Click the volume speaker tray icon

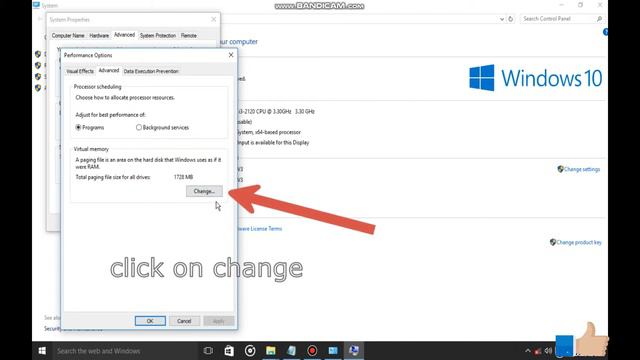tap(548, 351)
